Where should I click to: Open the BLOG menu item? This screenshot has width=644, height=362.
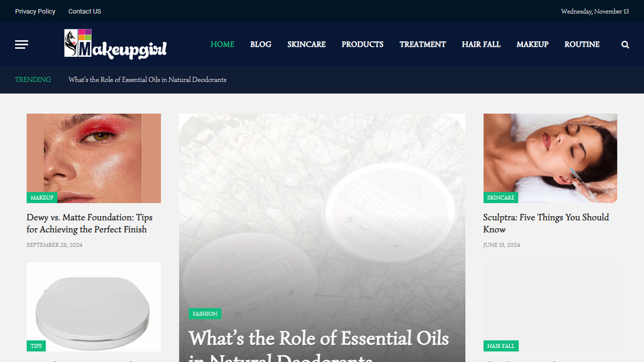(x=261, y=44)
